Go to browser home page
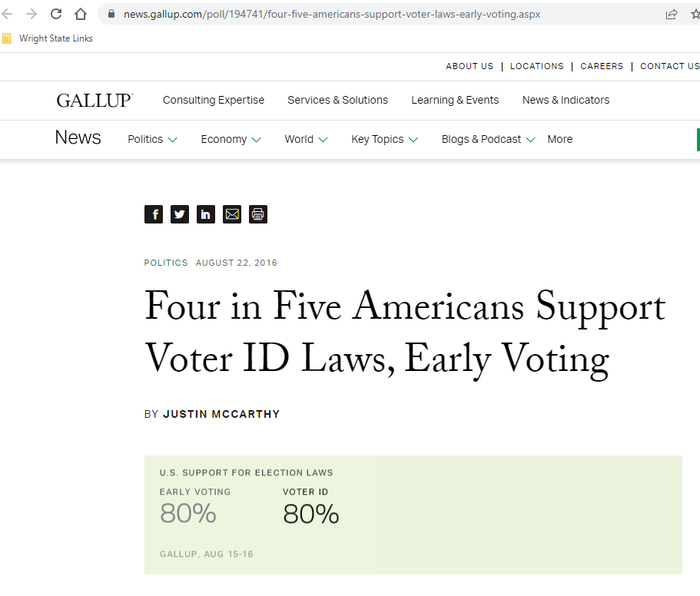The height and width of the screenshot is (596, 700). pyautogui.click(x=81, y=14)
